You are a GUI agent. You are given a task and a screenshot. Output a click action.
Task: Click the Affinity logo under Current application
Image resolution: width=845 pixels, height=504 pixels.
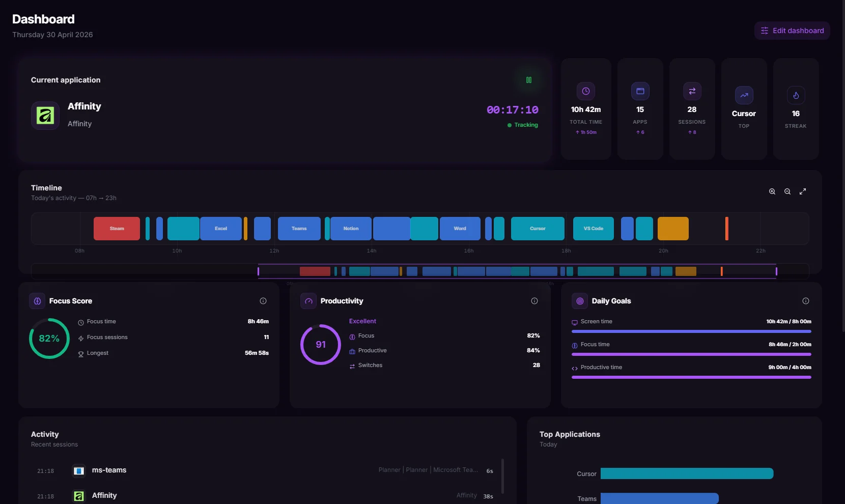point(45,116)
